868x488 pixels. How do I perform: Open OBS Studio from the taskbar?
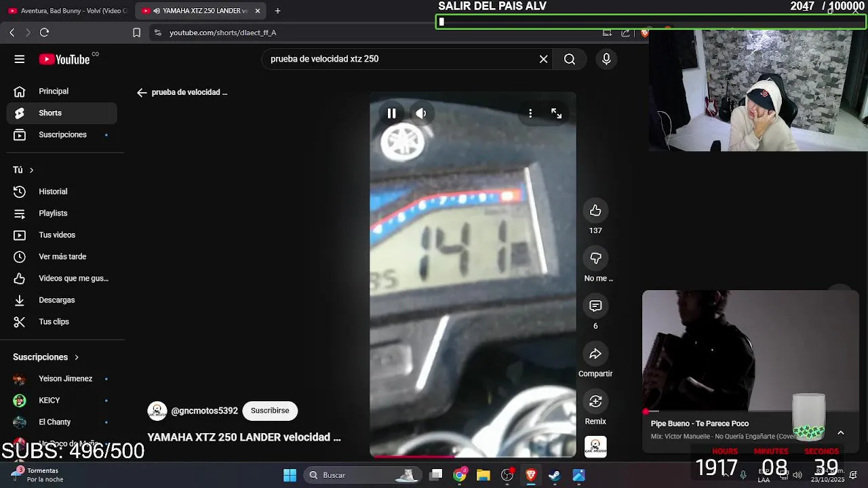507,475
